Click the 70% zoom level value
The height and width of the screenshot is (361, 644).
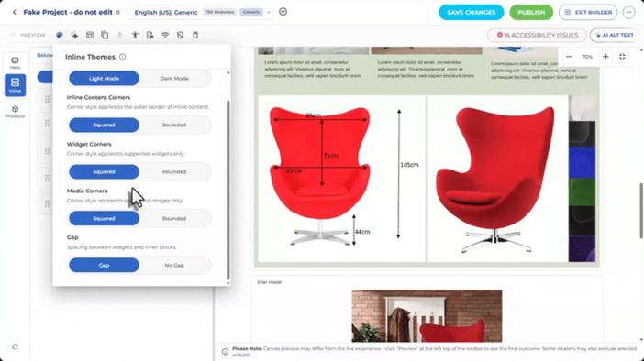pos(587,57)
